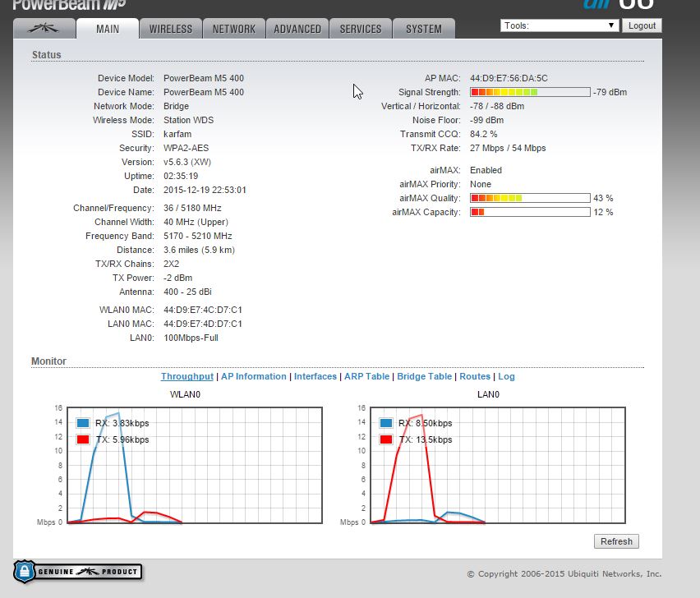Click the airMAX Quality bar

point(530,198)
